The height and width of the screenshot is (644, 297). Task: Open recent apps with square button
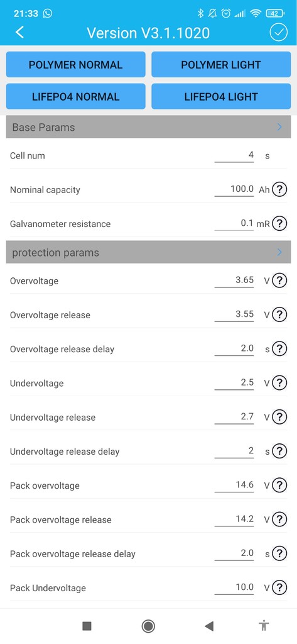(87, 626)
